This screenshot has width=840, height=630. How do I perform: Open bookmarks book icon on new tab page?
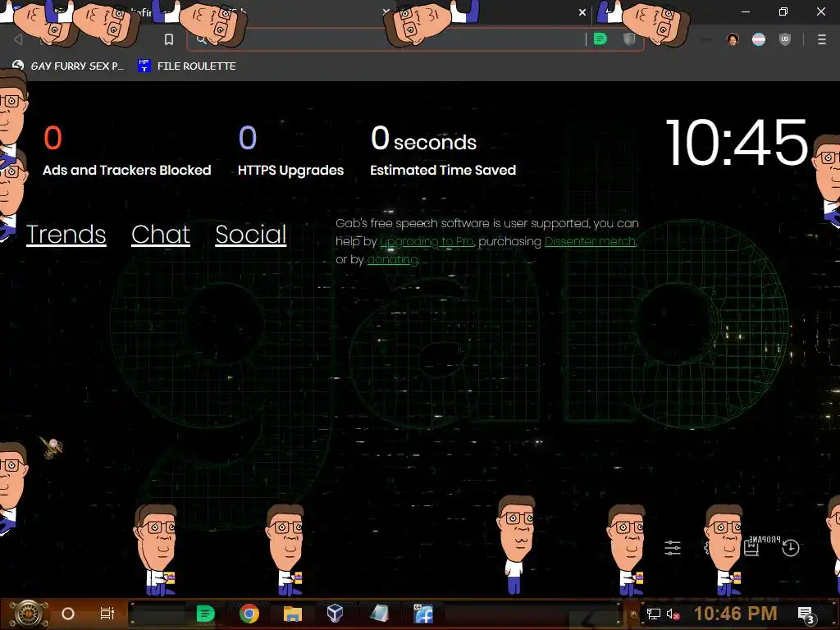point(751,547)
